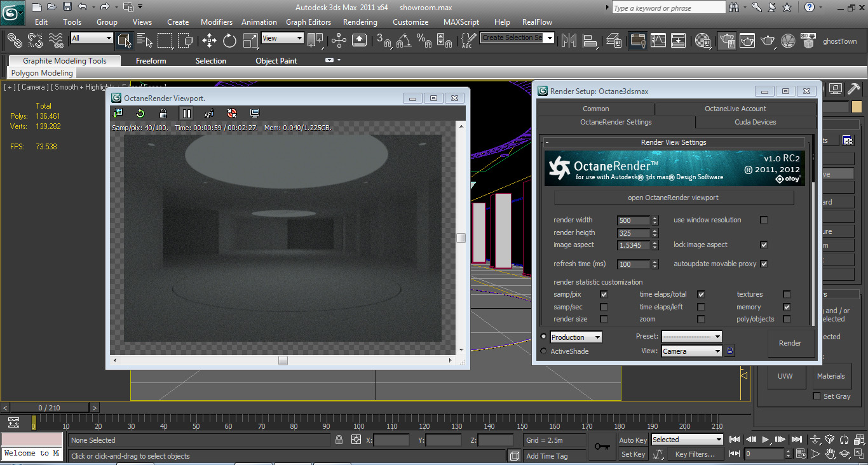This screenshot has width=868, height=465.
Task: Open the Rendering menu
Action: (x=360, y=22)
